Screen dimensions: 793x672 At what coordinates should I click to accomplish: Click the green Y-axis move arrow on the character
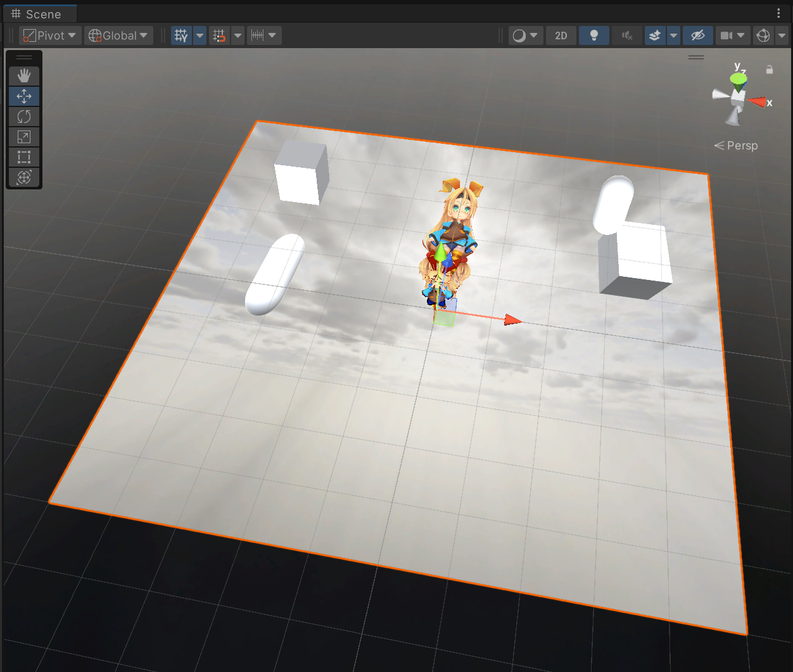(440, 251)
